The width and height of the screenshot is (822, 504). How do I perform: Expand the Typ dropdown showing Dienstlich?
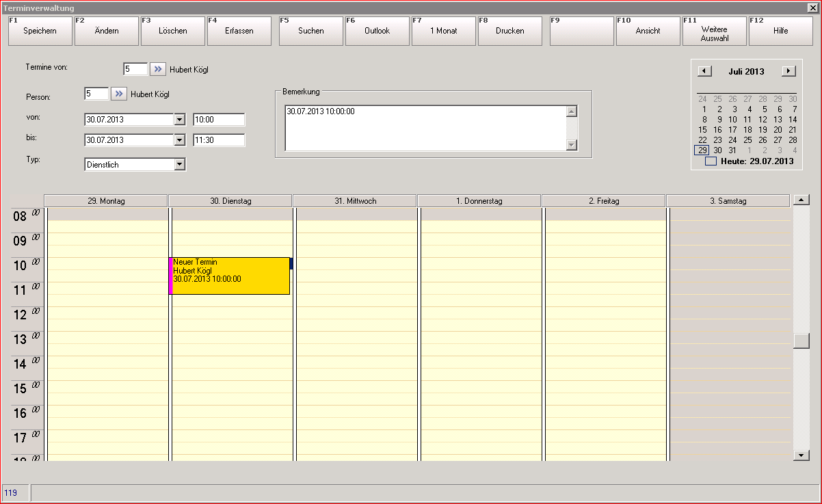pos(179,164)
